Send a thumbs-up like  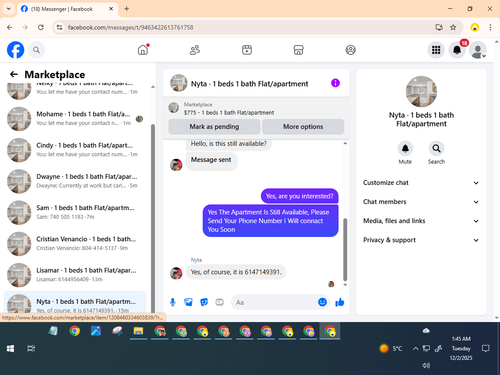(x=340, y=302)
